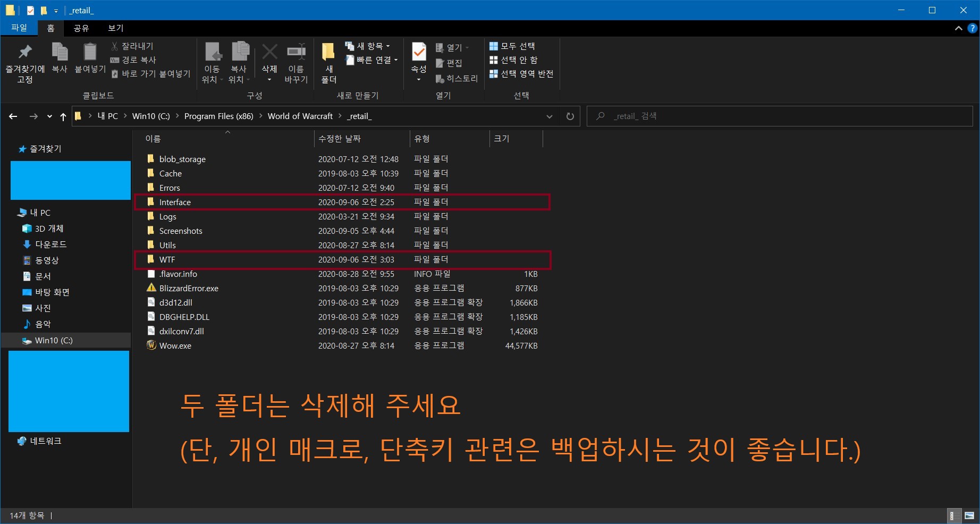Click History (히스토리) in ribbon
The height and width of the screenshot is (524, 980).
tap(457, 79)
